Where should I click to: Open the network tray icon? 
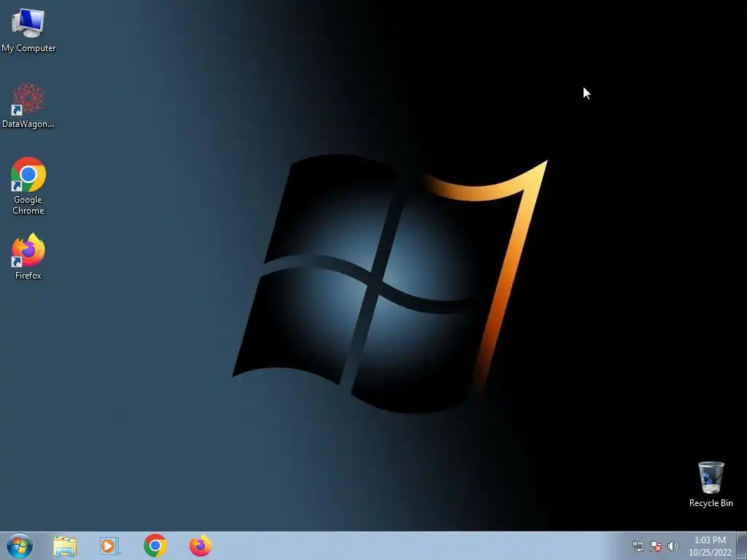point(638,546)
